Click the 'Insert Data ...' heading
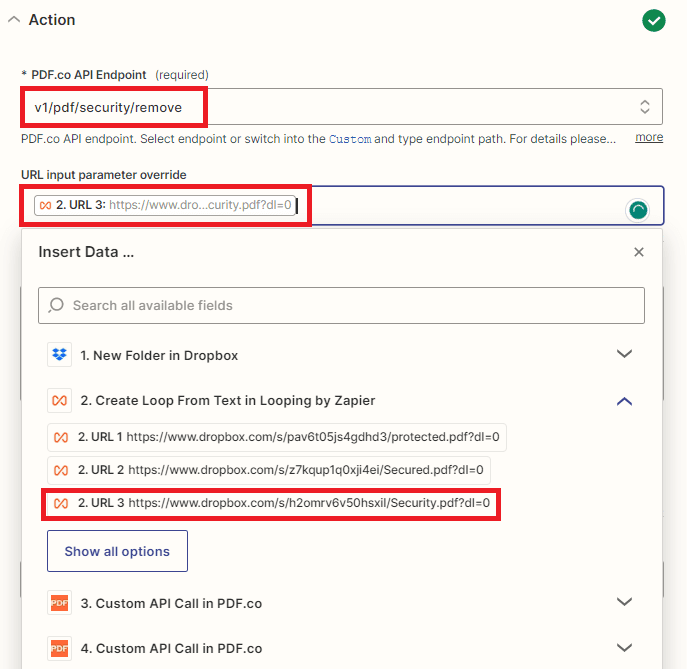687x669 pixels. pyautogui.click(x=86, y=252)
